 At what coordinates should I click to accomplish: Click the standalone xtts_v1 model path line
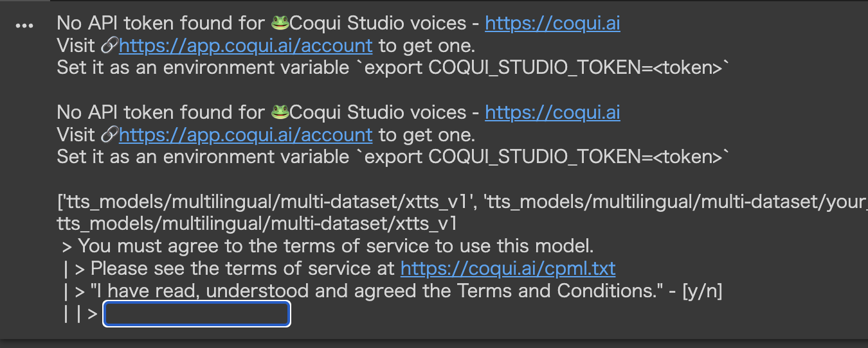pos(257,223)
